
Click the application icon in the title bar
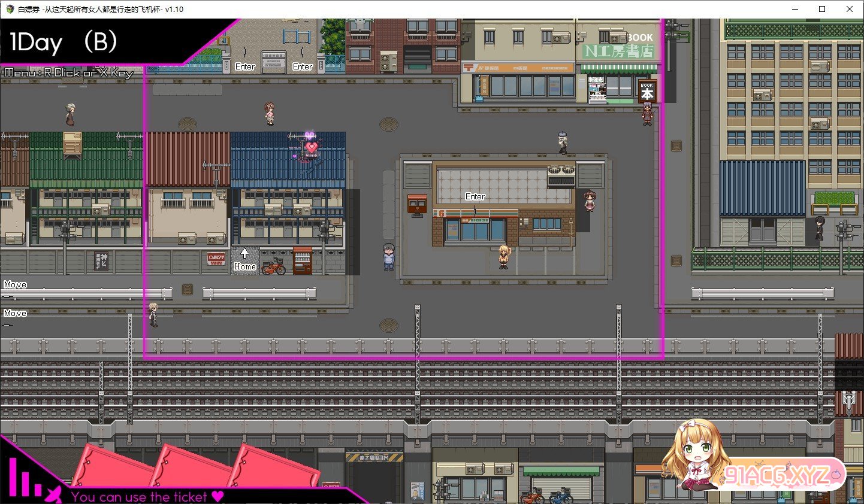[x=10, y=9]
